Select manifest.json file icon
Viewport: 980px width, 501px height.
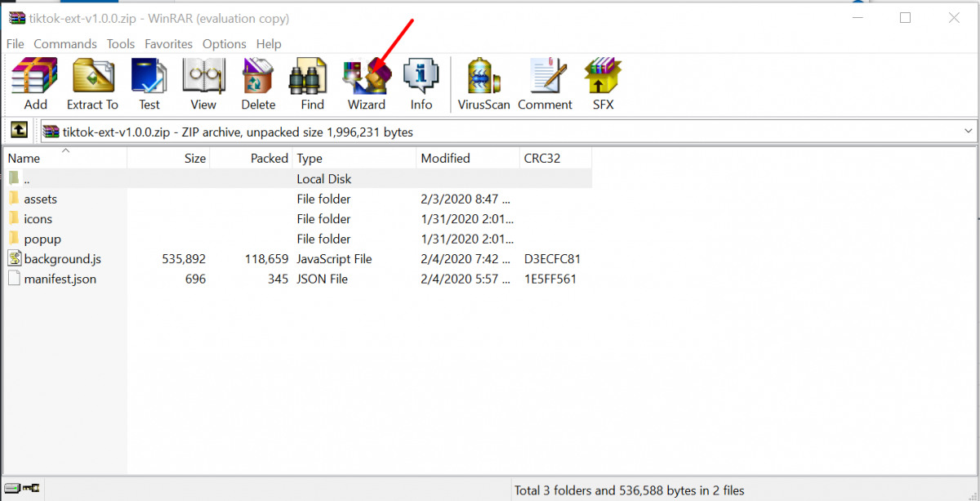14,279
